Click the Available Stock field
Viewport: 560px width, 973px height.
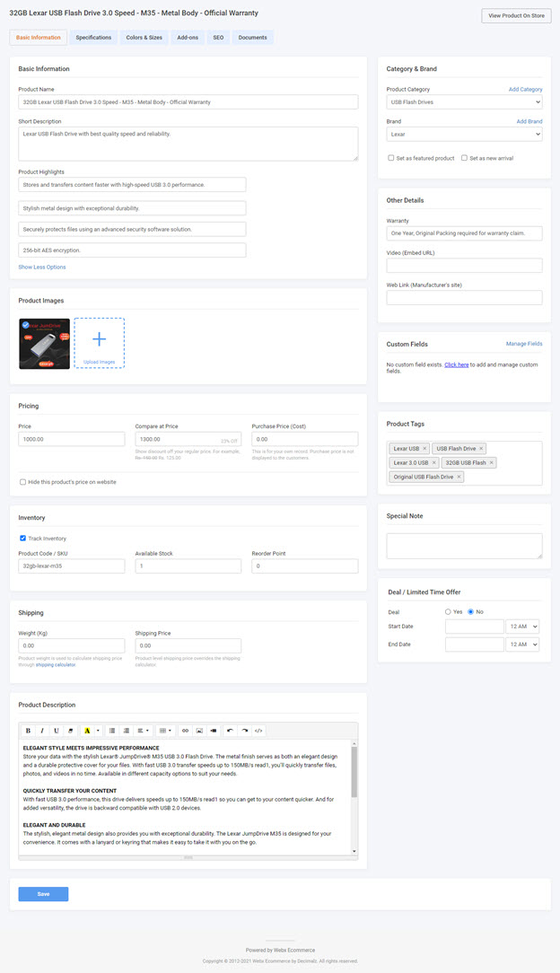[188, 565]
